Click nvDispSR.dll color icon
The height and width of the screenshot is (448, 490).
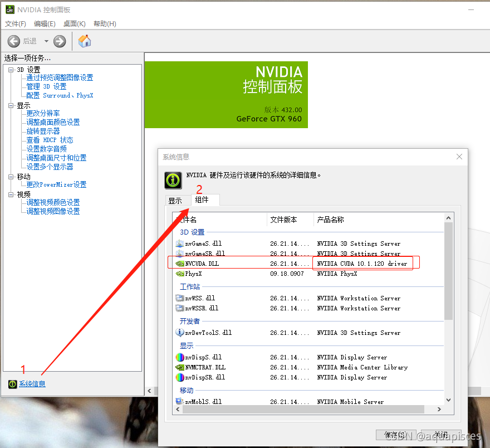(180, 377)
